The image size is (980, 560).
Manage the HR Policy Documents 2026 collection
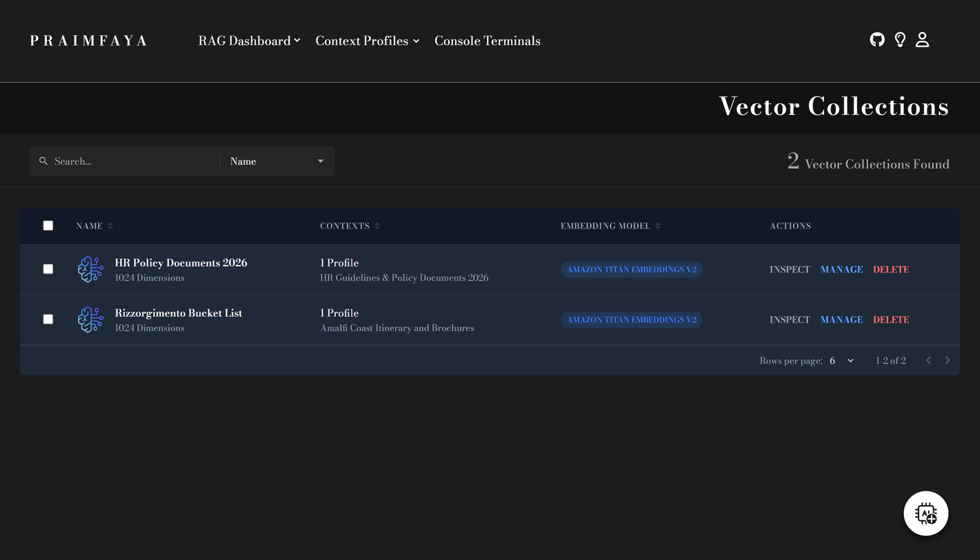click(x=842, y=269)
